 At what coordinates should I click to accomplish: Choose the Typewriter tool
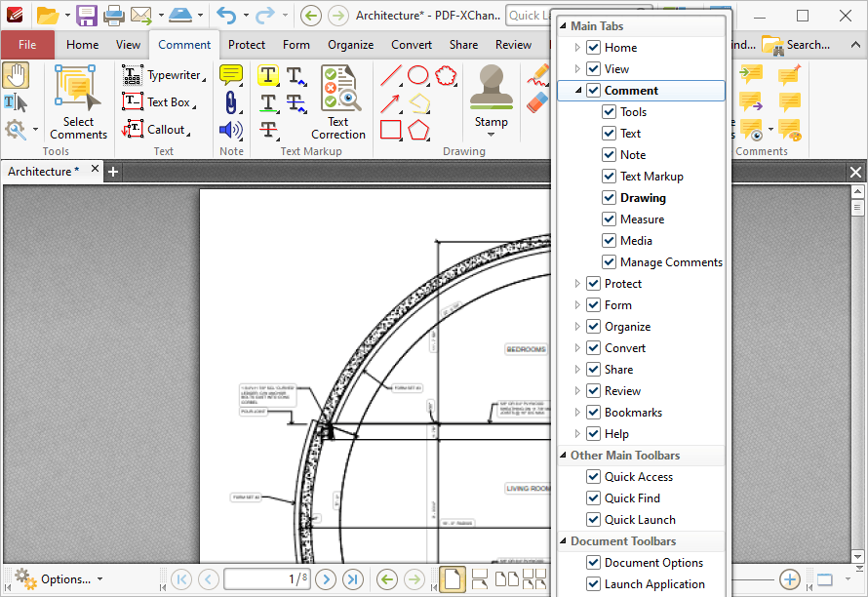coord(164,75)
